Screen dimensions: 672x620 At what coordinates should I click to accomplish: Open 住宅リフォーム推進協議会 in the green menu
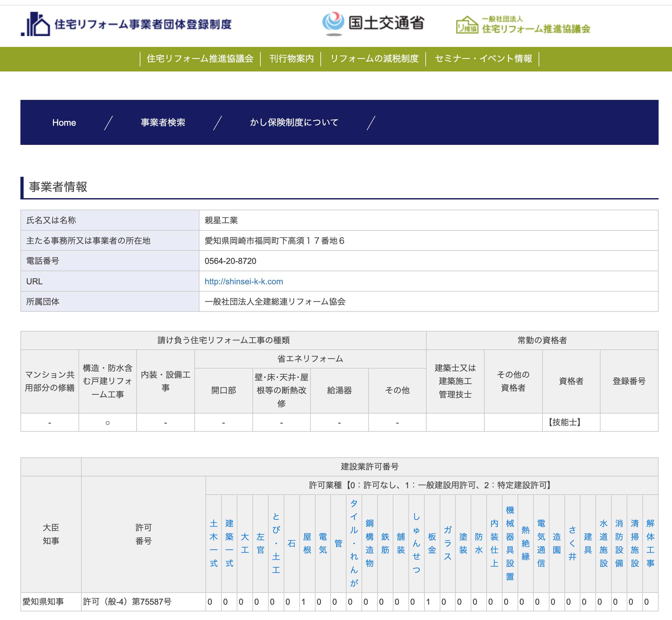pos(200,59)
